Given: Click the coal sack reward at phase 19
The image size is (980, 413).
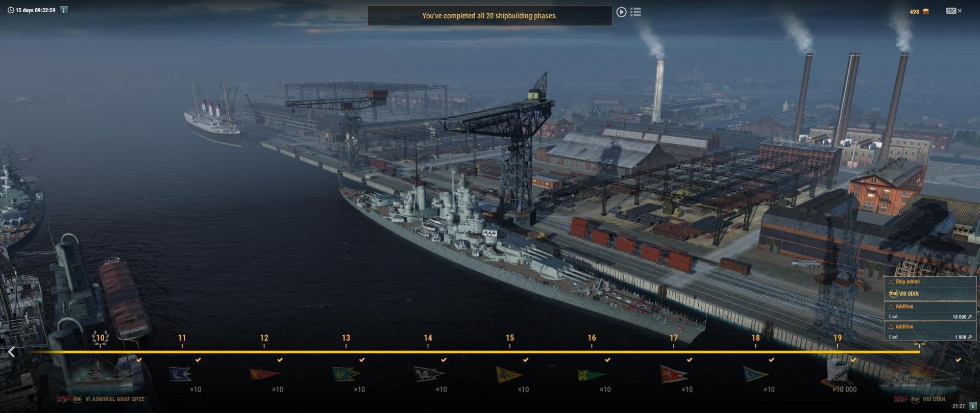Looking at the screenshot, I should click(x=838, y=373).
